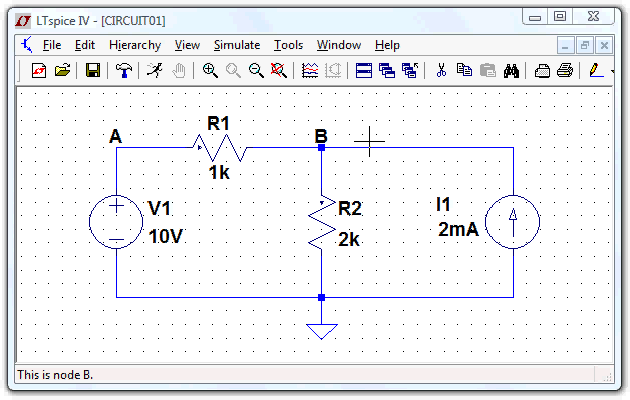
Task: Open the Simulate menu
Action: point(236,45)
